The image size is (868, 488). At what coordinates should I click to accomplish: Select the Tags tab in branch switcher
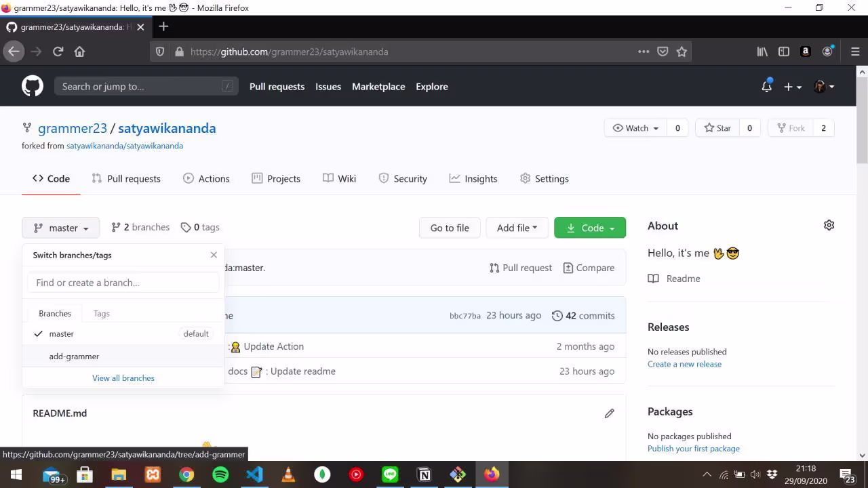[x=102, y=313]
